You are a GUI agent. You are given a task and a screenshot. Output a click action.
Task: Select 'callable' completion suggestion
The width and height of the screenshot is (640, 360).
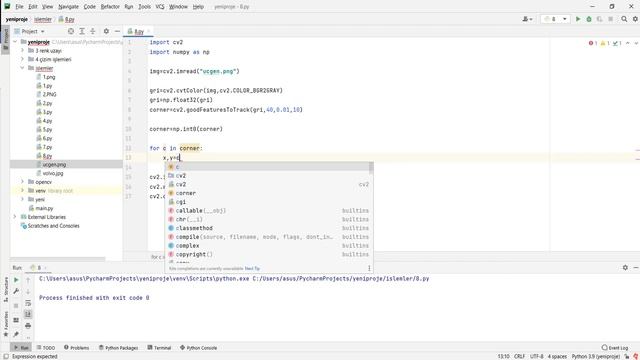pos(269,211)
